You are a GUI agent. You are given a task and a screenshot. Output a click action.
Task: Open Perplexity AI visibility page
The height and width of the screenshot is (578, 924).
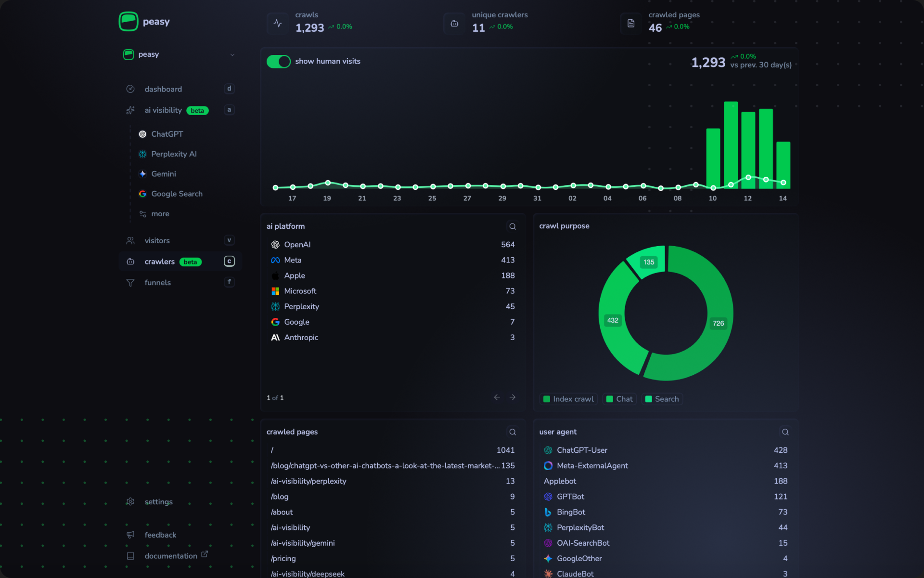173,154
